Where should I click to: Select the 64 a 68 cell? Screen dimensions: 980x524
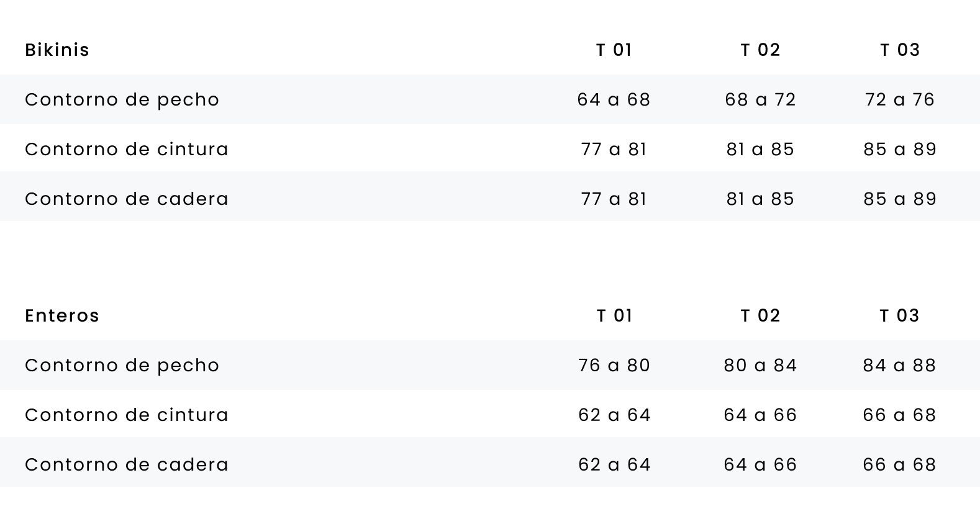[x=614, y=99]
